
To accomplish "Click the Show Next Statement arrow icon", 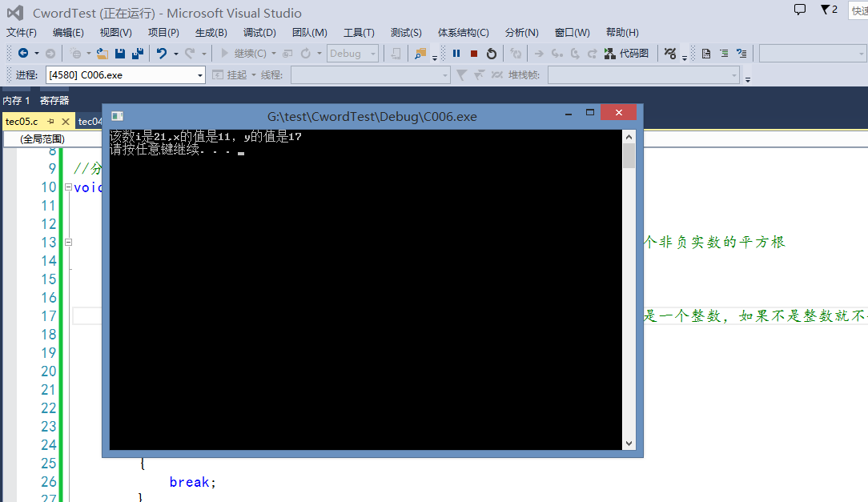I will pyautogui.click(x=539, y=54).
